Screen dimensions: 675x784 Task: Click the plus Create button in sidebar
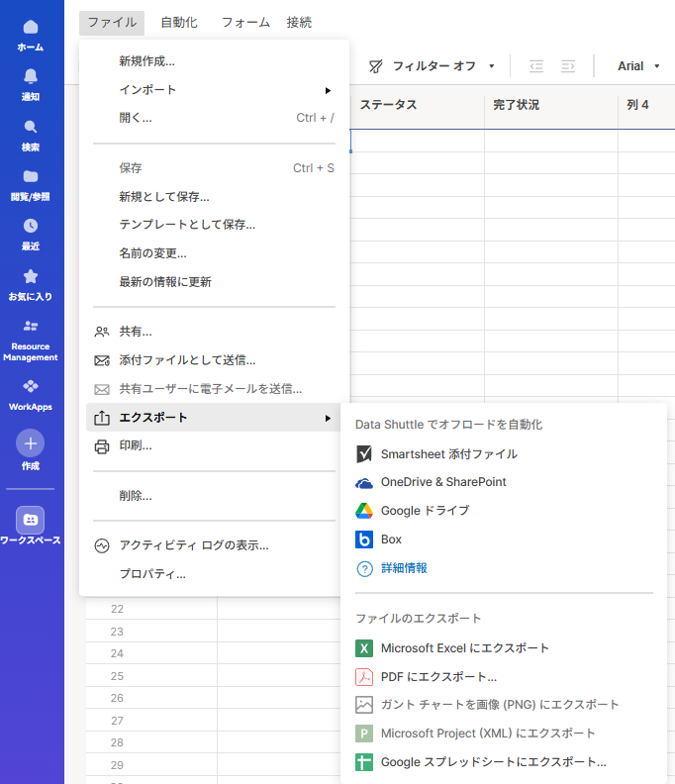point(31,443)
